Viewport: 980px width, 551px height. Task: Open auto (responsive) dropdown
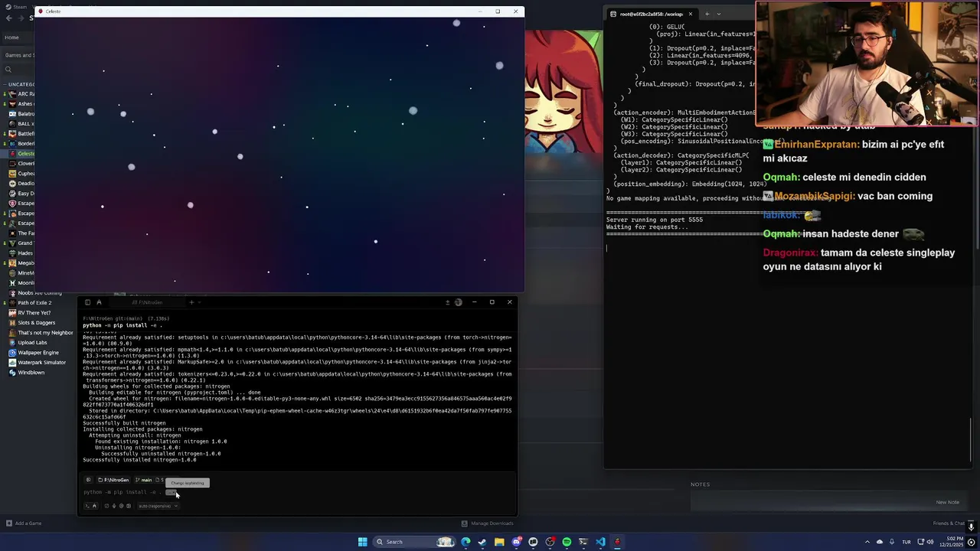(x=157, y=506)
